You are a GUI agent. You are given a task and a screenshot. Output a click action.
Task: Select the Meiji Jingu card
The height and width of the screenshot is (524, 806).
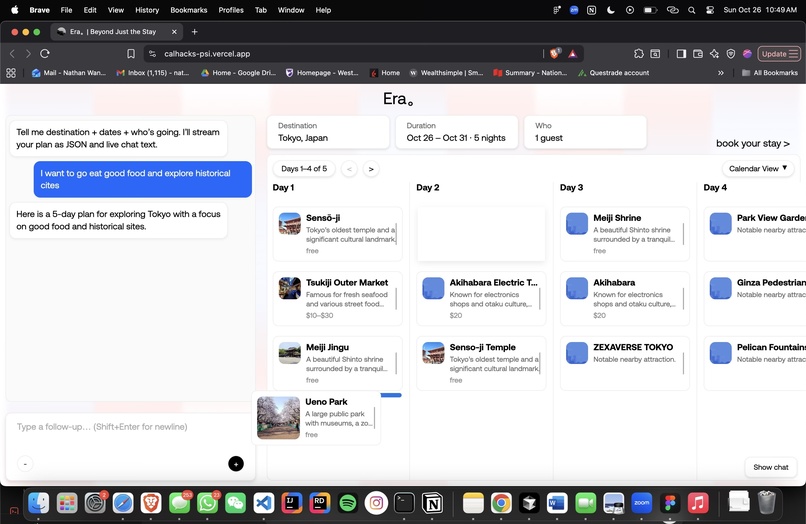tap(337, 364)
